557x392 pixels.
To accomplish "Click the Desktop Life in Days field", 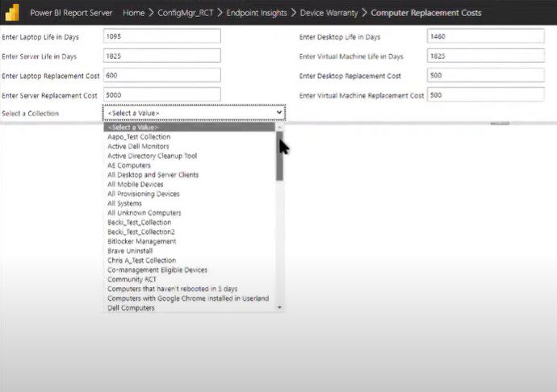I will 486,36.
